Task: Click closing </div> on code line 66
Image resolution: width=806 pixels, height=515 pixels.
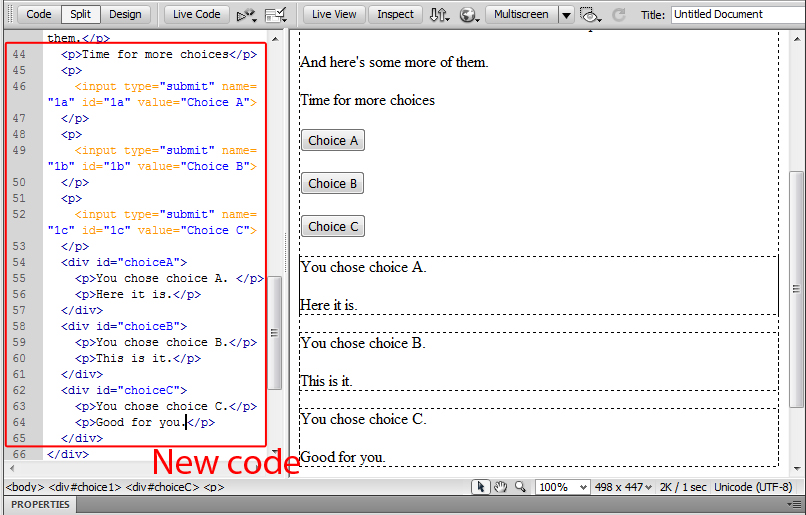Action: pyautogui.click(x=68, y=454)
